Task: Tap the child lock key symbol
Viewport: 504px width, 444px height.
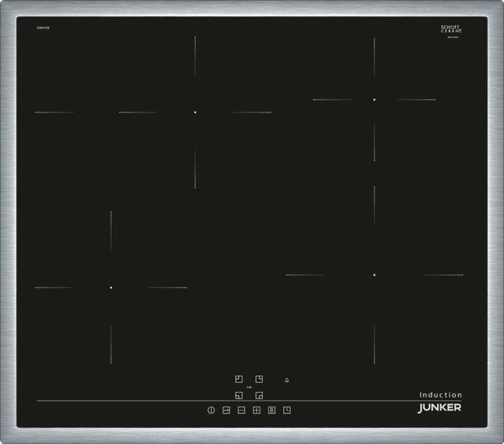Action: (x=226, y=410)
